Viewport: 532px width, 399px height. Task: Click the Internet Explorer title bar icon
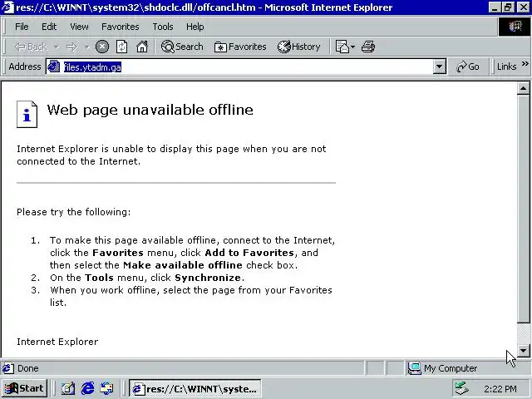tap(7, 7)
